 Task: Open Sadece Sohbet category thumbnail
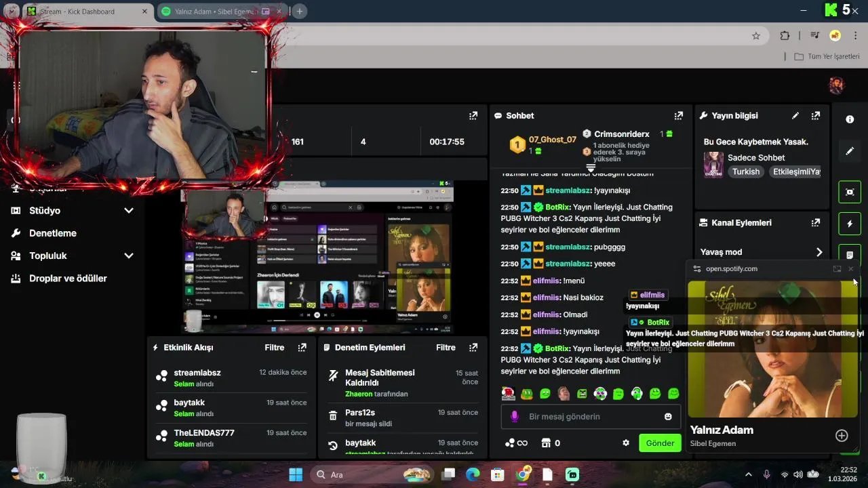(x=713, y=164)
